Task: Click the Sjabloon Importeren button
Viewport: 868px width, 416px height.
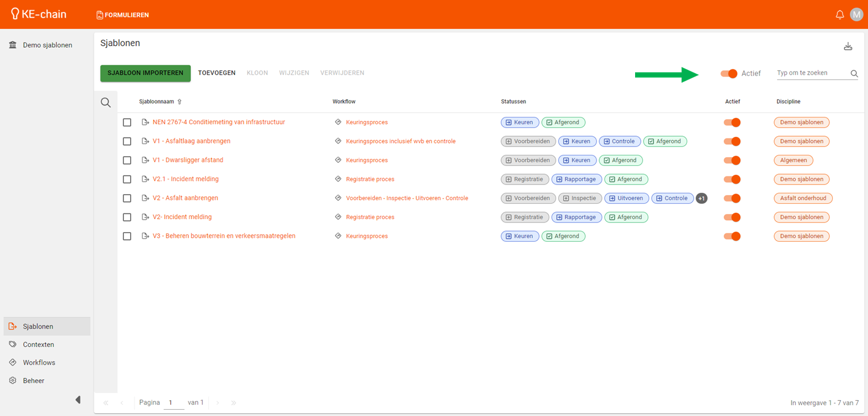Action: click(x=145, y=73)
